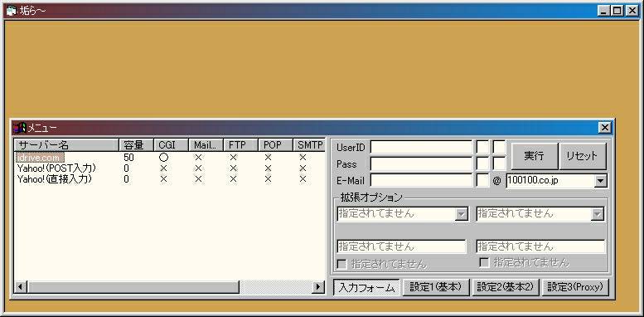The width and height of the screenshot is (644, 317).
Task: Click the CGI circle mark for idrive.com
Action: pos(164,158)
